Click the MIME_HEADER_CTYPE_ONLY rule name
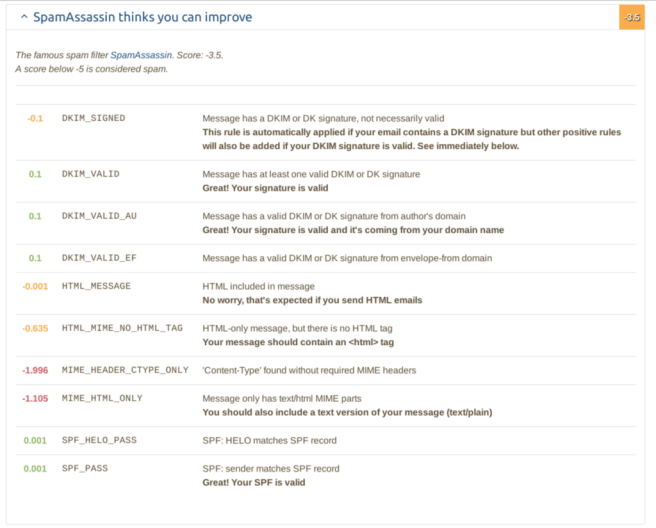 point(125,370)
